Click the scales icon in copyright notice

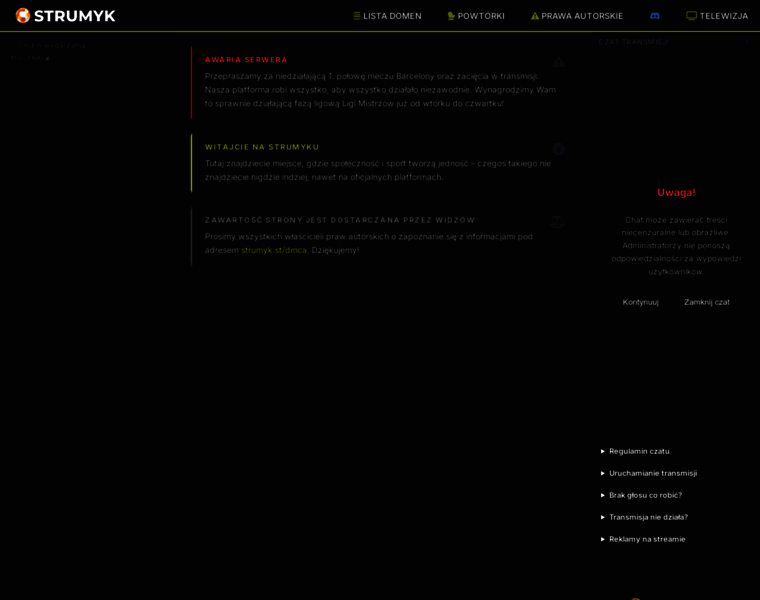coord(557,222)
